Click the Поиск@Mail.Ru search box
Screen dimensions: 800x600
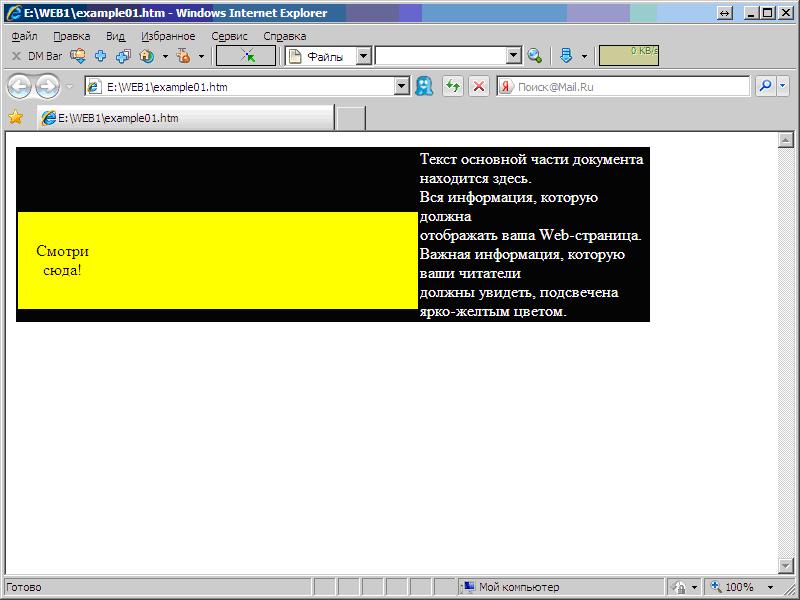632,87
